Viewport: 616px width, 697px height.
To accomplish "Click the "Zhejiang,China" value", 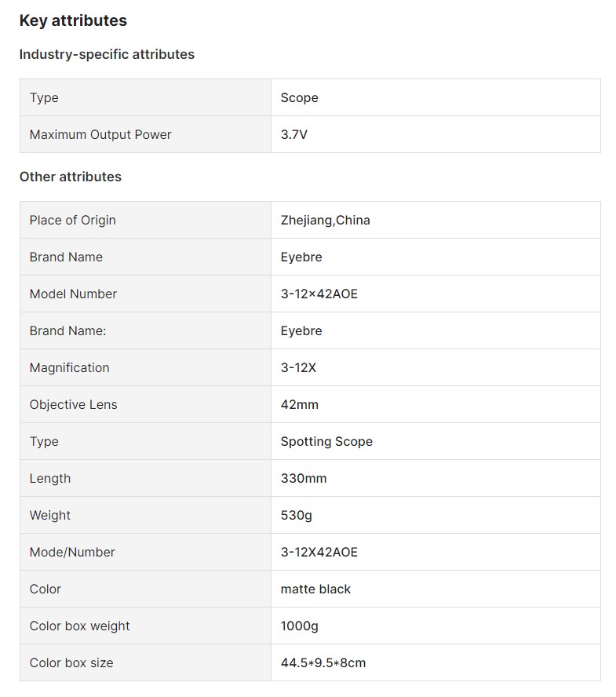I will [325, 220].
